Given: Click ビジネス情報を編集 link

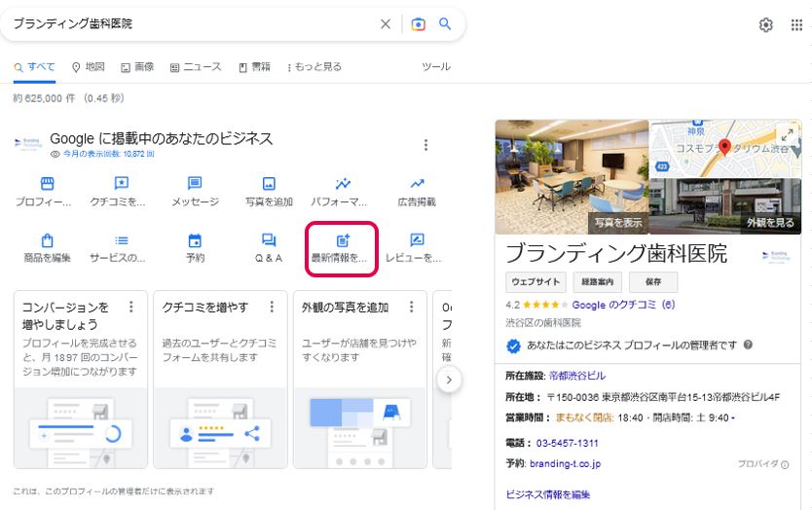Looking at the screenshot, I should coord(548,494).
